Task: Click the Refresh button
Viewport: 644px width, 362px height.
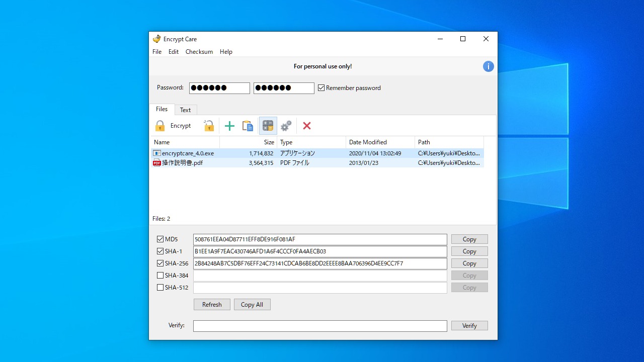Action: pyautogui.click(x=212, y=305)
